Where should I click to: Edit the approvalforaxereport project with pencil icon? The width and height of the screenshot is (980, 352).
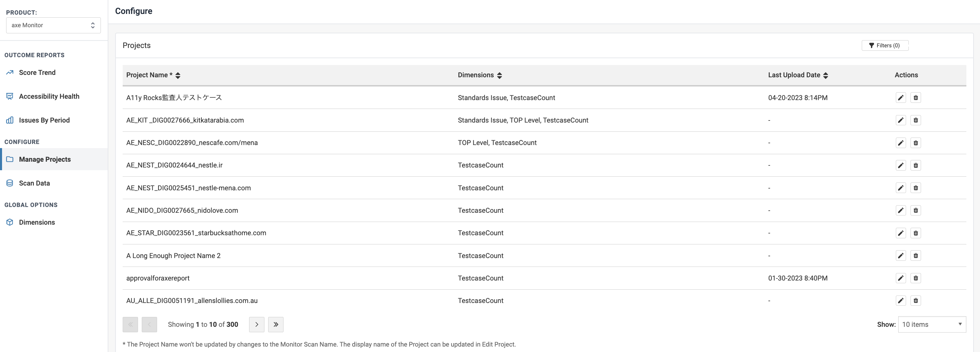pyautogui.click(x=901, y=278)
